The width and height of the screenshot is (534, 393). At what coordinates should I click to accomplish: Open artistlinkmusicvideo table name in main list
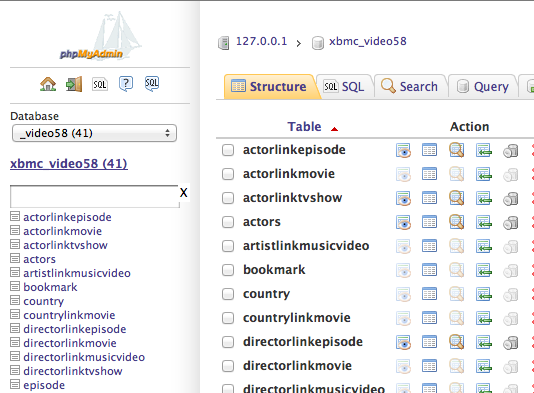(x=306, y=246)
